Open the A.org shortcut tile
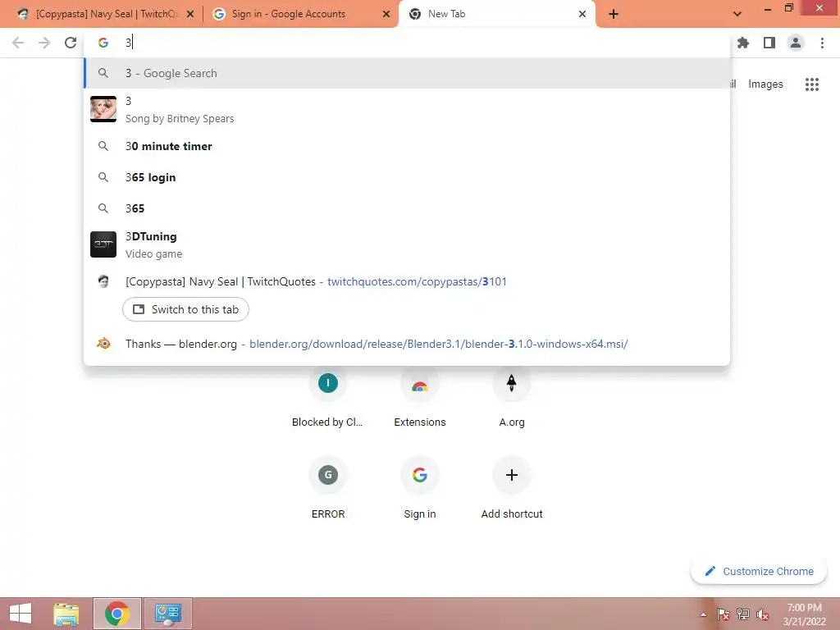This screenshot has height=630, width=840. [x=512, y=396]
